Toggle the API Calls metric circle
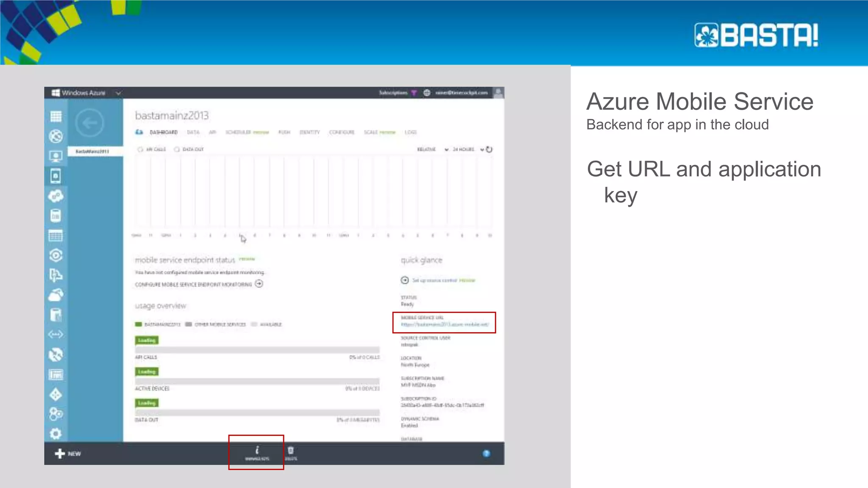Screen dimensions: 868x488 click(x=140, y=150)
